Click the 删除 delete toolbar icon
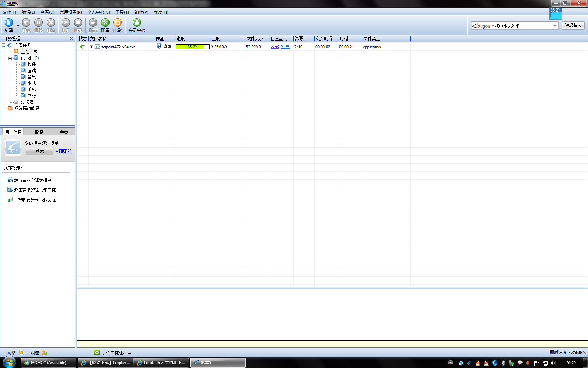This screenshot has width=588, height=368. 51,23
